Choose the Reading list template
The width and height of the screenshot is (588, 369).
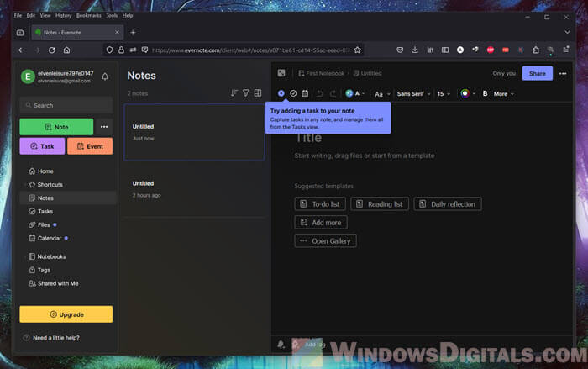point(380,203)
